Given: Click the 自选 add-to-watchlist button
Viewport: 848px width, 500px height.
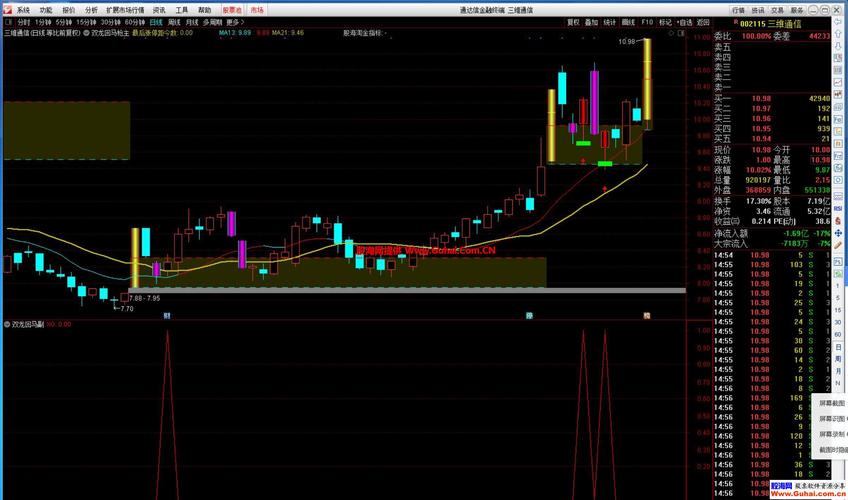Looking at the screenshot, I should click(684, 22).
